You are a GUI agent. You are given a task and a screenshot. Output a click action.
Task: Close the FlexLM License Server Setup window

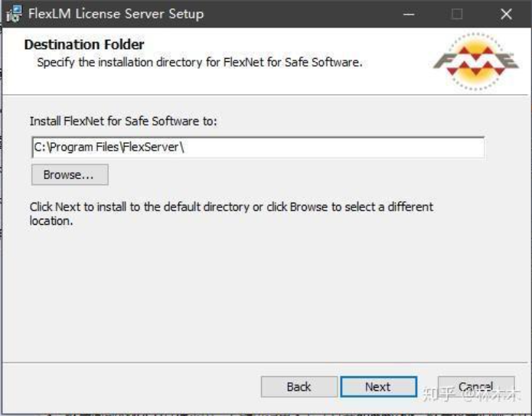(x=506, y=15)
